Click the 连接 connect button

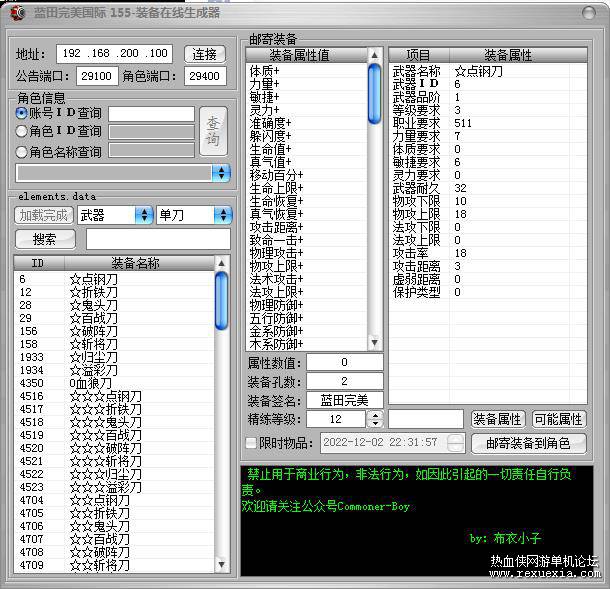tap(205, 54)
